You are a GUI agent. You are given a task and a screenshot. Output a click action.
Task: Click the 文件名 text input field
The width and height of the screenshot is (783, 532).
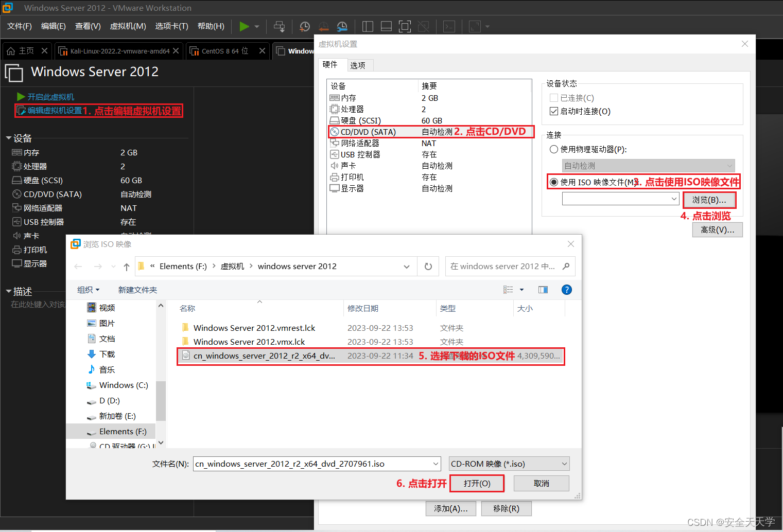coord(312,464)
